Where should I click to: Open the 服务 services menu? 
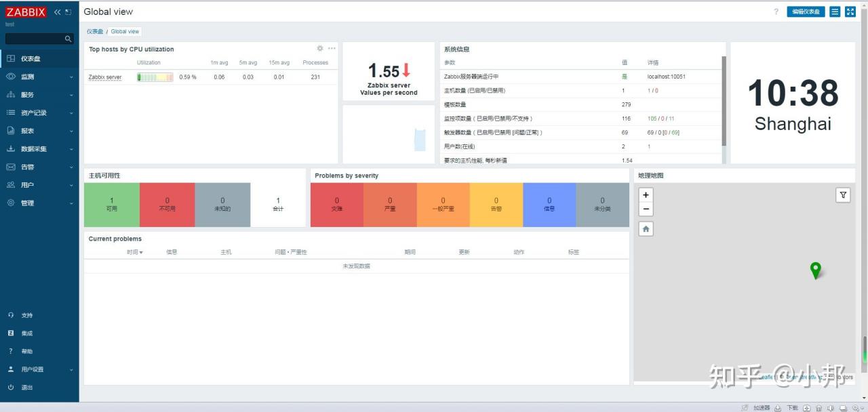[39, 95]
